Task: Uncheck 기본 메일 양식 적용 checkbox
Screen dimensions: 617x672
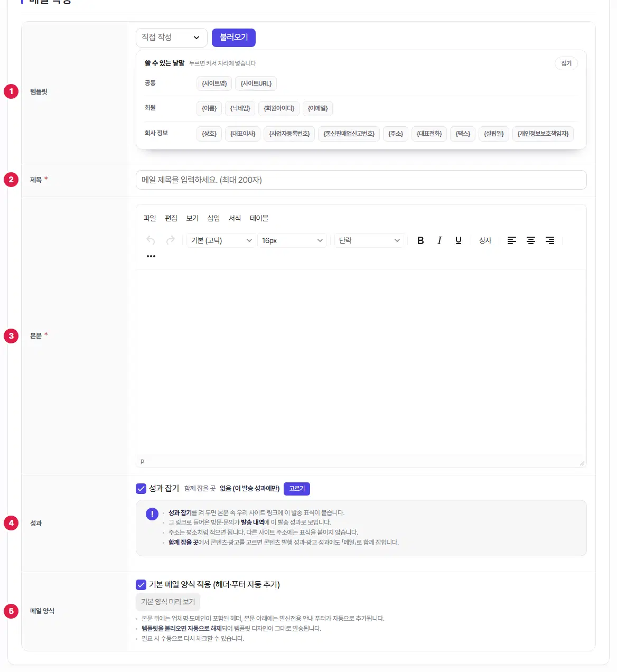Action: 141,585
